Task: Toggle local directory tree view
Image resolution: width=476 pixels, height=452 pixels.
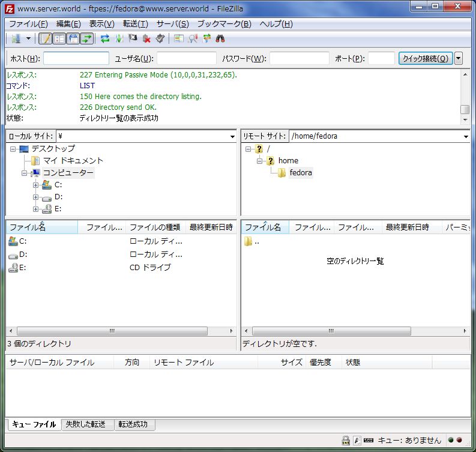Action: pos(59,38)
